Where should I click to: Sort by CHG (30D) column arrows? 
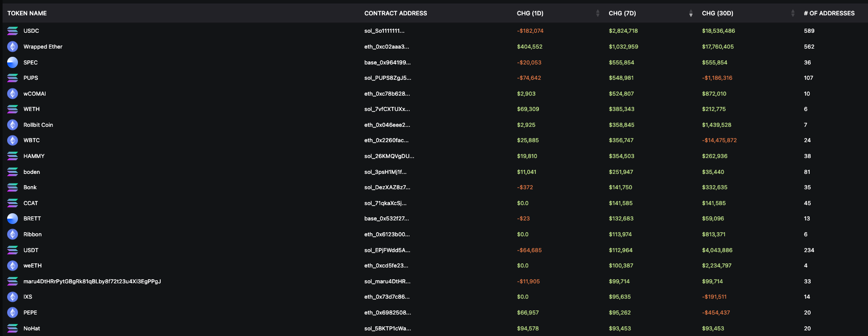click(x=793, y=13)
